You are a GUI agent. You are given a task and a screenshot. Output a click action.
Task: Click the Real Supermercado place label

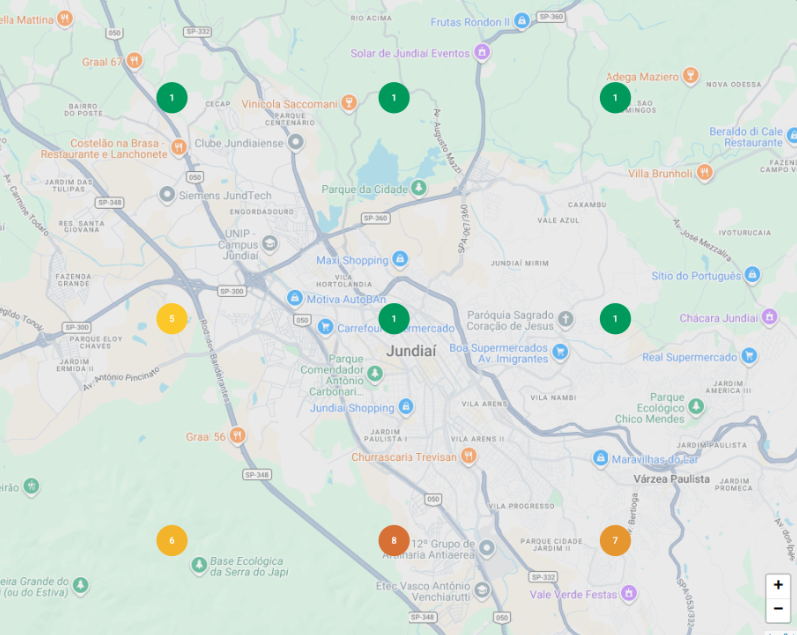(689, 357)
